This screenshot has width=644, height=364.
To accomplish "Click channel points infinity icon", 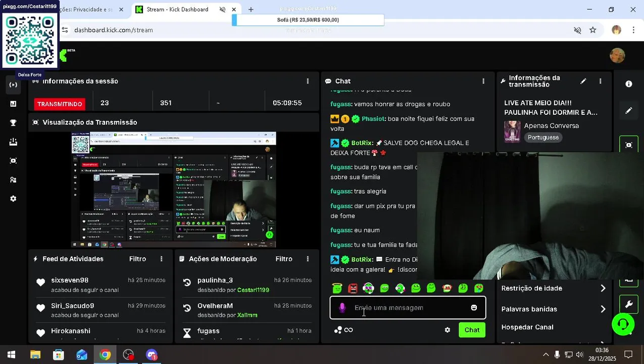I will pos(349,330).
